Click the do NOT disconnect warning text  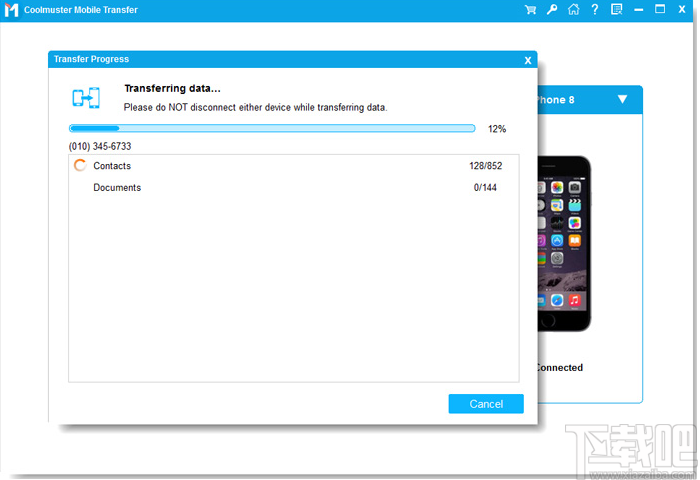coord(255,108)
